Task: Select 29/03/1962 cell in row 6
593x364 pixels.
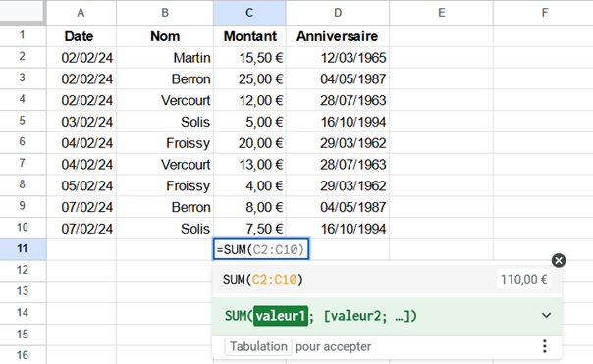Action: [338, 143]
